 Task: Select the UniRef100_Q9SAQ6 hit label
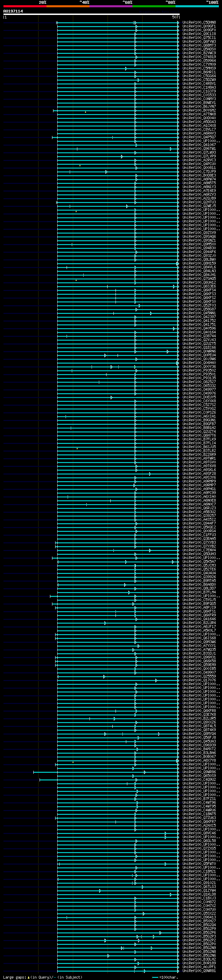pos(199,237)
